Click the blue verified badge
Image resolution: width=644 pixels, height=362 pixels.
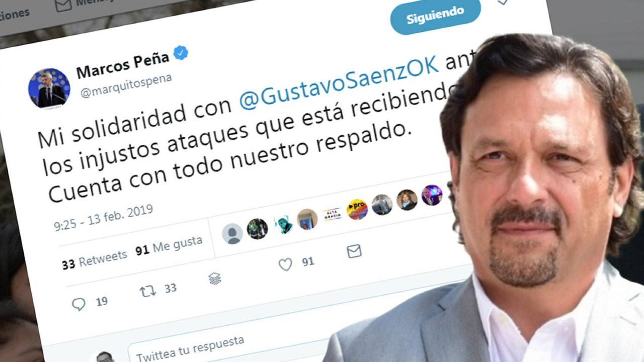(x=180, y=53)
